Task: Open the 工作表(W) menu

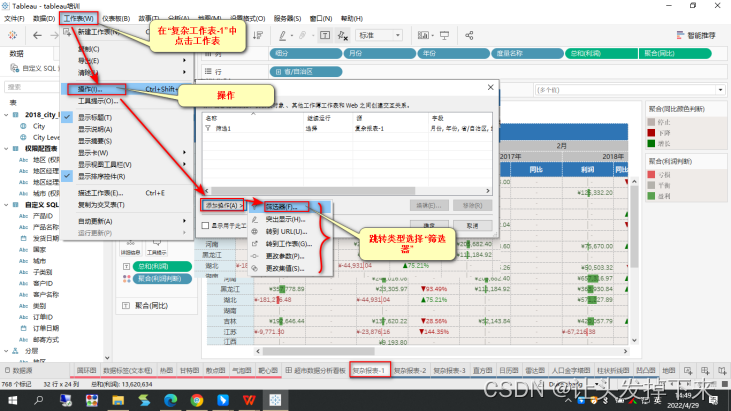Action: click(79, 19)
